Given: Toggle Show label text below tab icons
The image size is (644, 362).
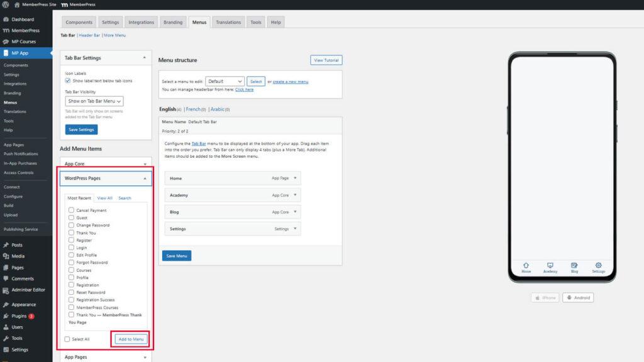Looking at the screenshot, I should pyautogui.click(x=68, y=81).
